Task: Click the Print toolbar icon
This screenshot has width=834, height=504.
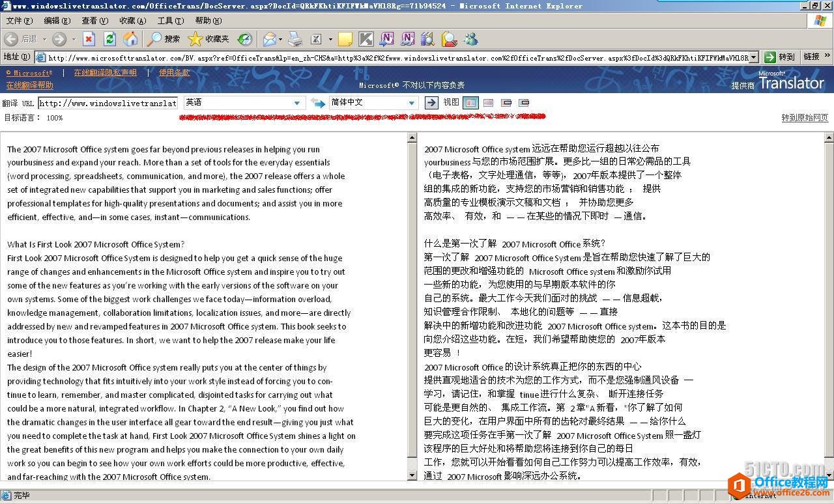Action: pos(295,39)
